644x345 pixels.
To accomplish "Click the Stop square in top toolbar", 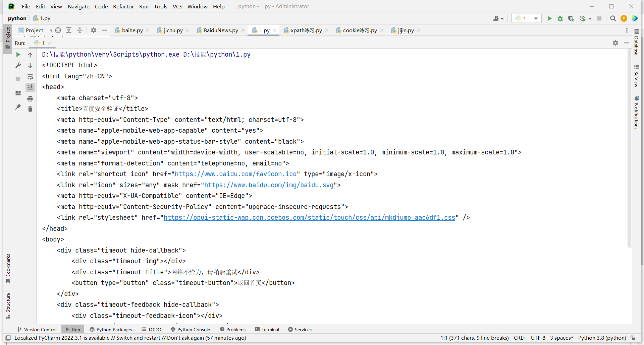I will (x=599, y=18).
